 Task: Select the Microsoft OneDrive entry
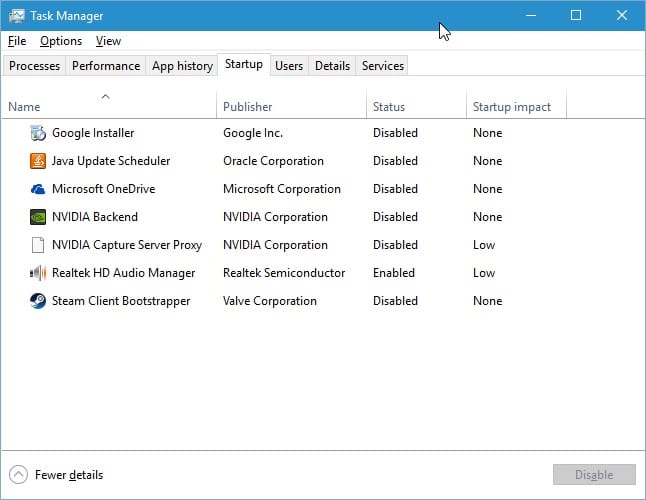[x=103, y=189]
